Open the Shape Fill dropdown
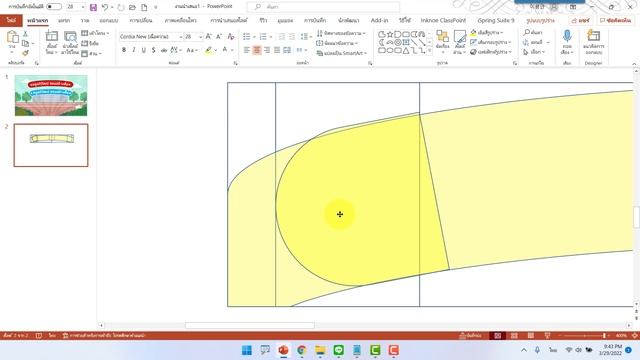The width and height of the screenshot is (640, 360). 487,32
